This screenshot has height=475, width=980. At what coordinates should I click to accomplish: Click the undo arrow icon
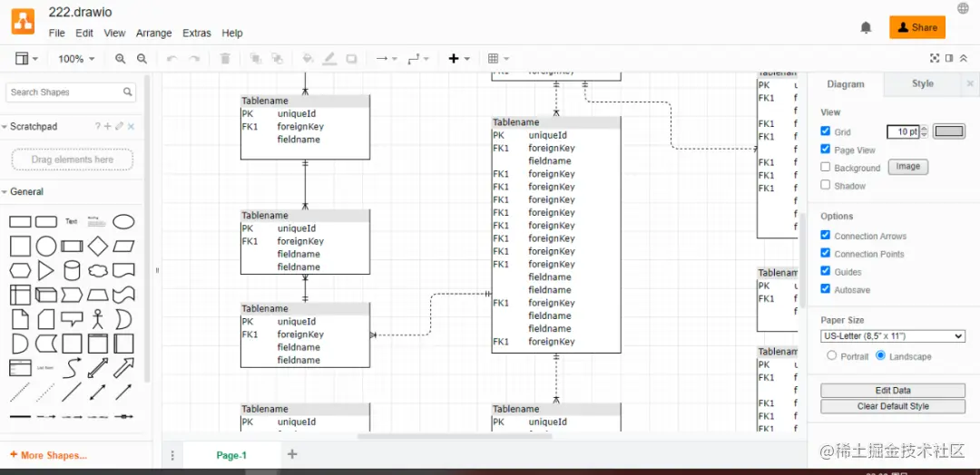click(x=171, y=59)
